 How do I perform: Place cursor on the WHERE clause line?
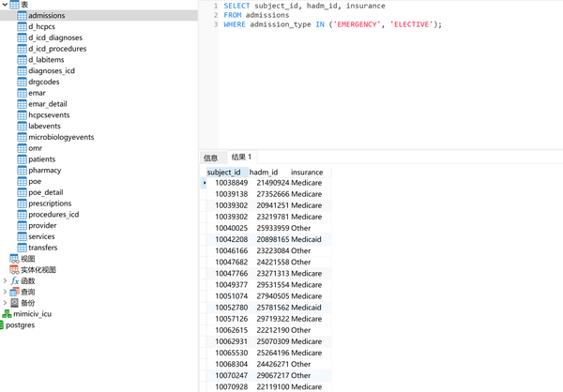332,24
